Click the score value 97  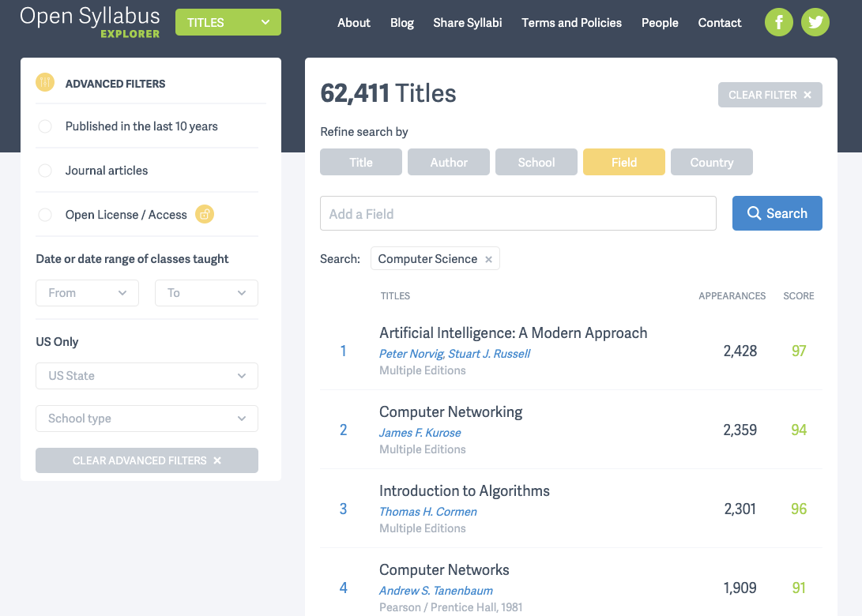point(799,351)
